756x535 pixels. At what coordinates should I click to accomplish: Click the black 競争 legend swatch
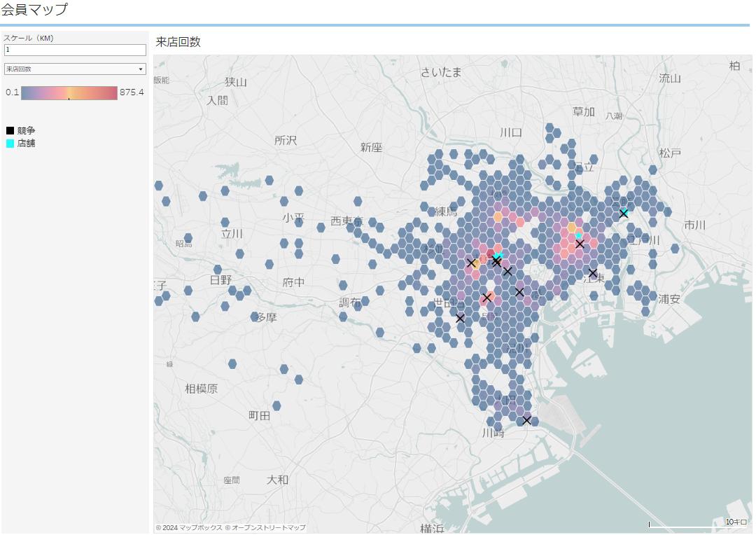click(10, 130)
